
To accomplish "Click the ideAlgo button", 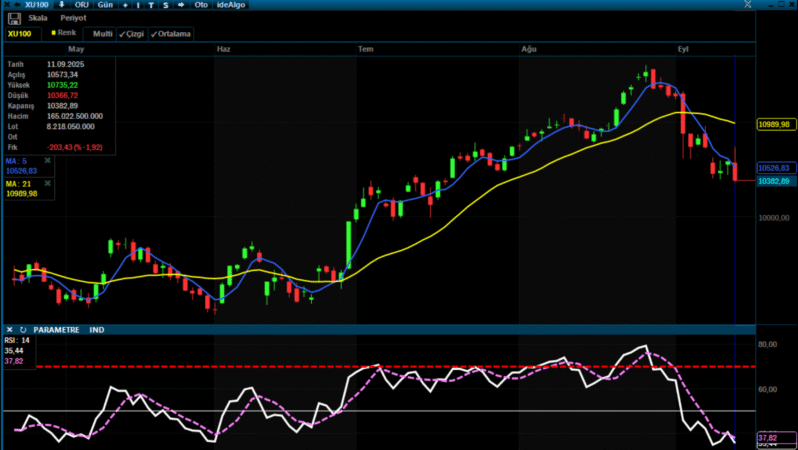I will pyautogui.click(x=231, y=5).
